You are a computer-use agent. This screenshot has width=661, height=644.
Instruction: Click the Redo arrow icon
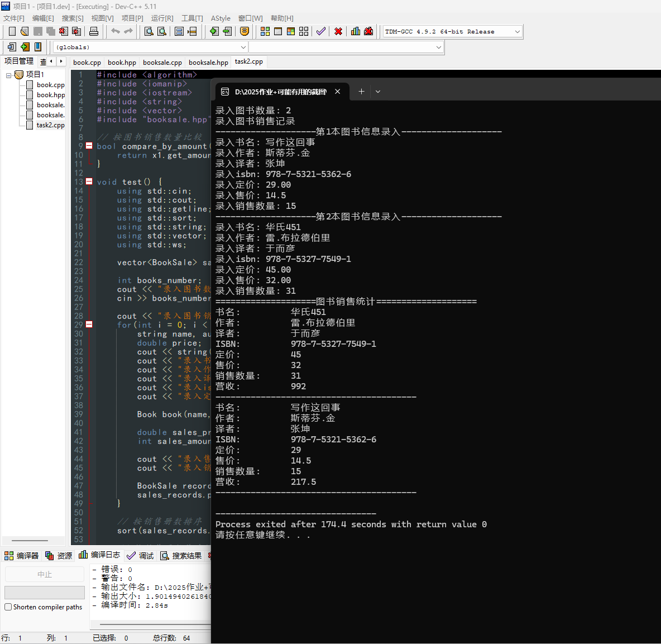point(128,31)
